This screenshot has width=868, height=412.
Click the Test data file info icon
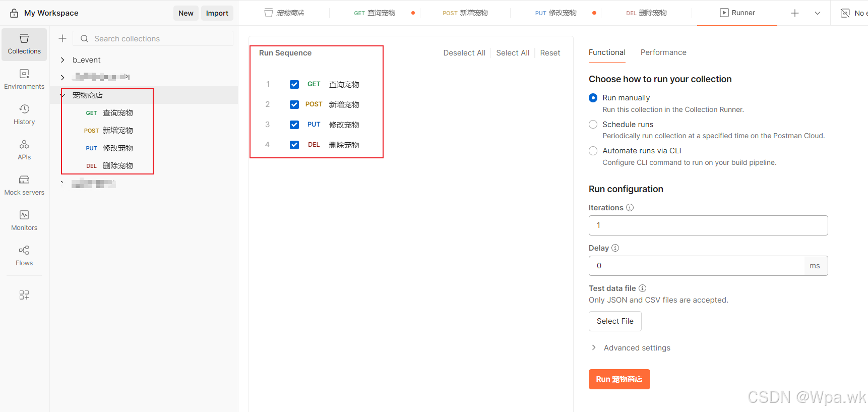click(643, 288)
